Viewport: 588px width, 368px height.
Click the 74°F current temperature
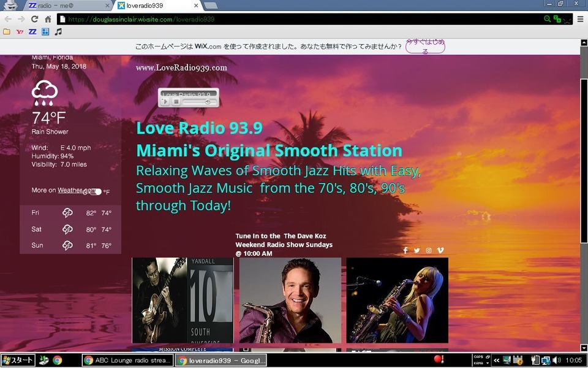[48, 118]
